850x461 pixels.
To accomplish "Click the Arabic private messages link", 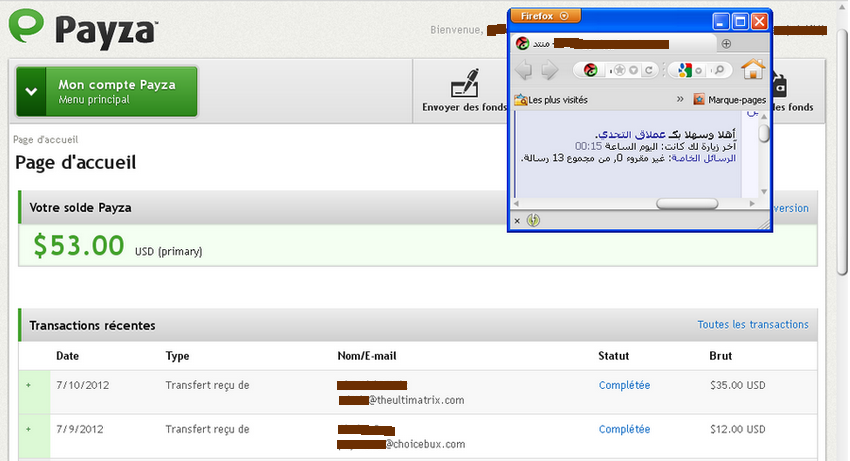I will point(704,158).
